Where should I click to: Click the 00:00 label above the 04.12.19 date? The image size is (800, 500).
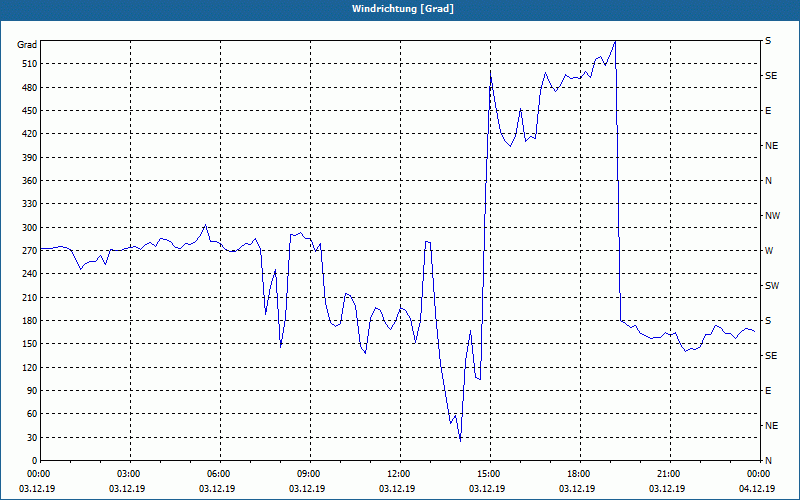click(x=758, y=474)
